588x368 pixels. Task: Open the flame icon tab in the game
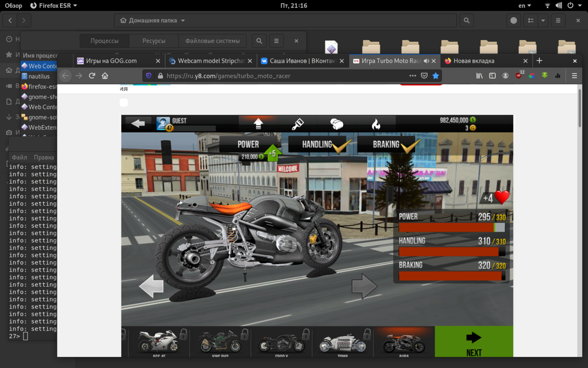pyautogui.click(x=376, y=124)
